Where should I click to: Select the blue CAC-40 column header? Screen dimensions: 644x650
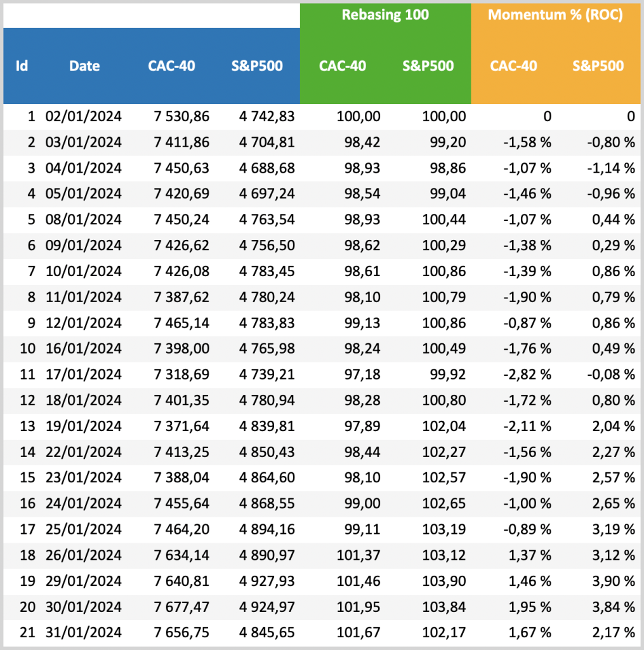click(x=171, y=66)
